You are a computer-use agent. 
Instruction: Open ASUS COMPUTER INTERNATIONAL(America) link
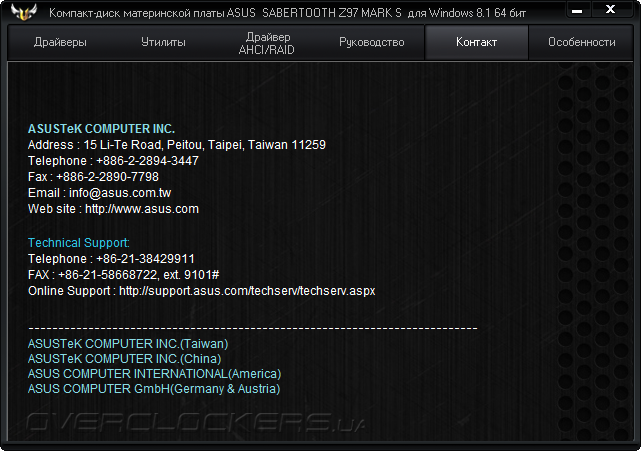pyautogui.click(x=155, y=374)
